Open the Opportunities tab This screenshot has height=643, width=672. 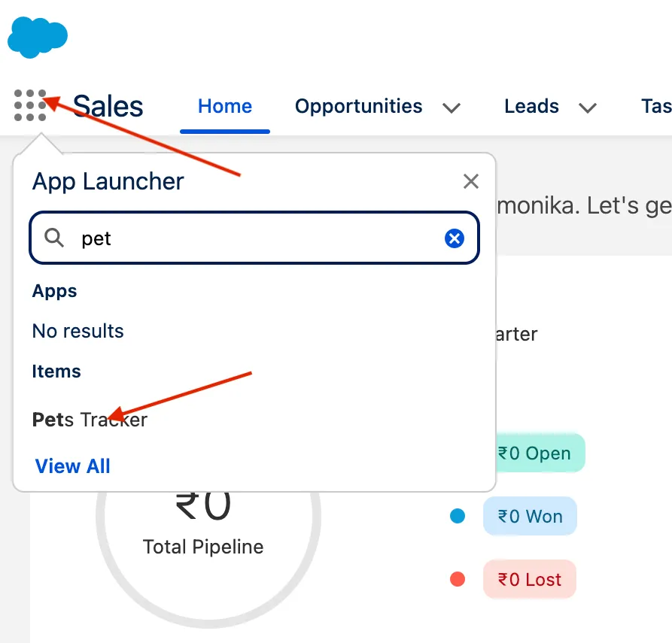coord(358,106)
